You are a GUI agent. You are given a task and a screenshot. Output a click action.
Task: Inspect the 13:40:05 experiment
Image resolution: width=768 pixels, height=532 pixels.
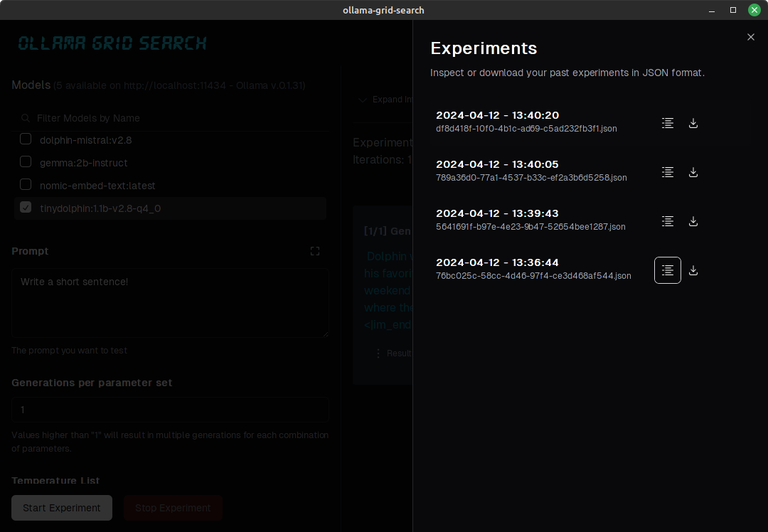tap(668, 172)
